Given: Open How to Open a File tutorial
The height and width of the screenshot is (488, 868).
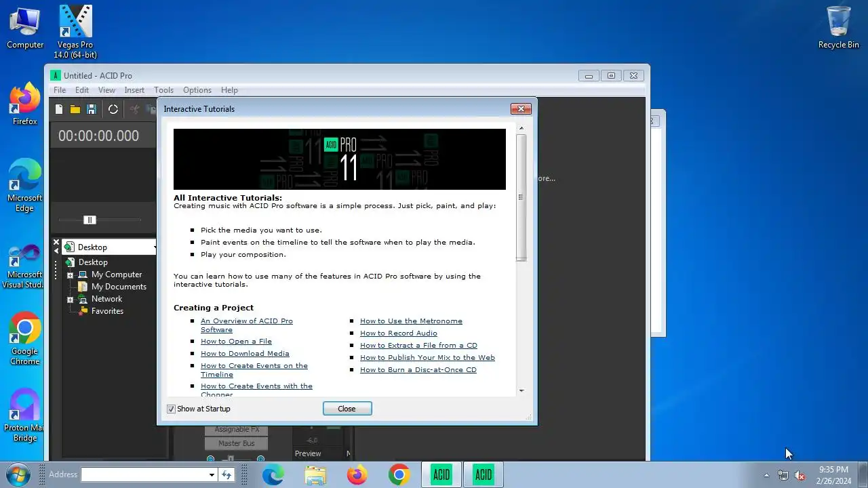Looking at the screenshot, I should [x=236, y=342].
